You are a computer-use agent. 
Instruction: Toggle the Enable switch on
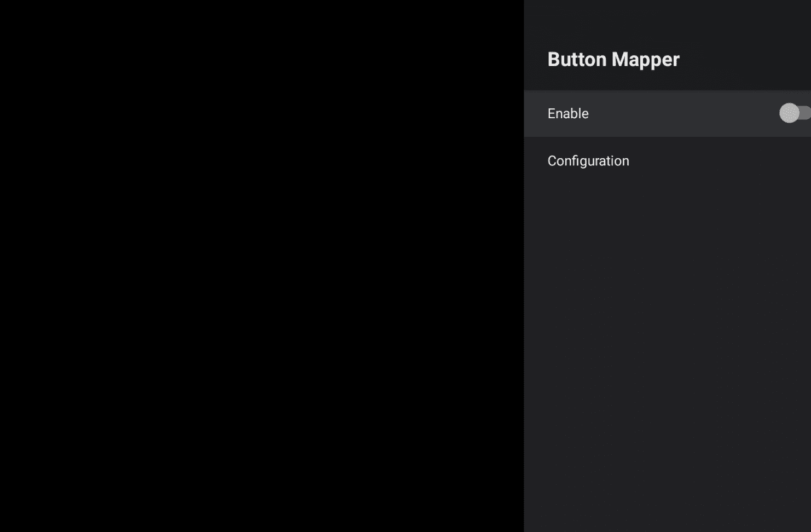795,113
